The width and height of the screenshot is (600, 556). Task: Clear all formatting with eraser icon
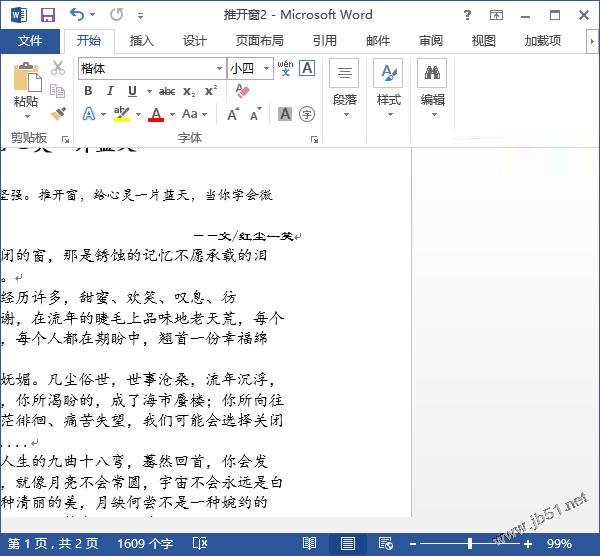242,91
